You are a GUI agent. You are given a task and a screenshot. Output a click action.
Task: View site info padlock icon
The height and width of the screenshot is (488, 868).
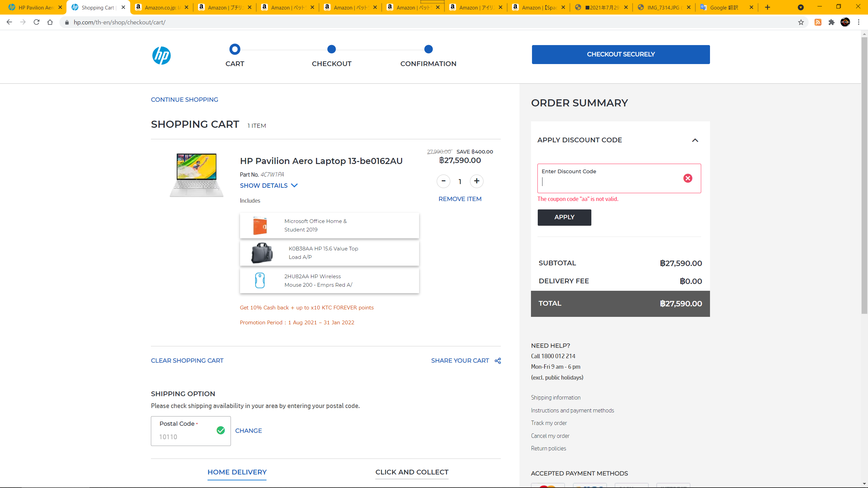coord(67,22)
